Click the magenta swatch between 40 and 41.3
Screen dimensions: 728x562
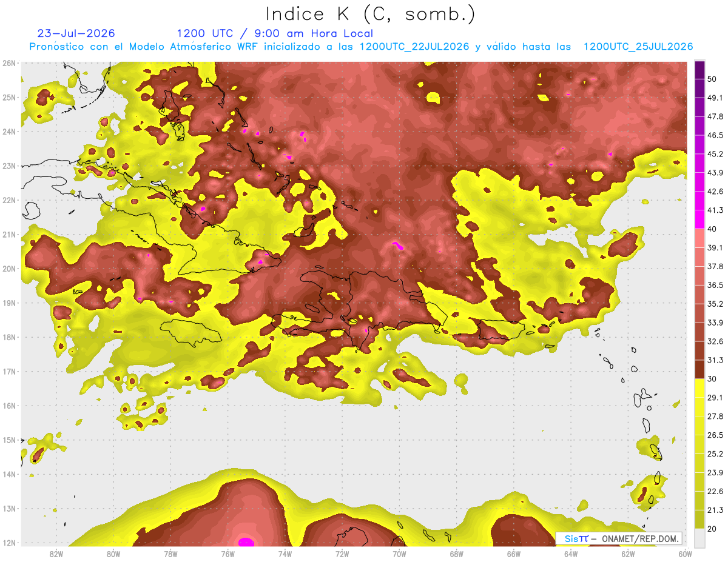click(699, 219)
